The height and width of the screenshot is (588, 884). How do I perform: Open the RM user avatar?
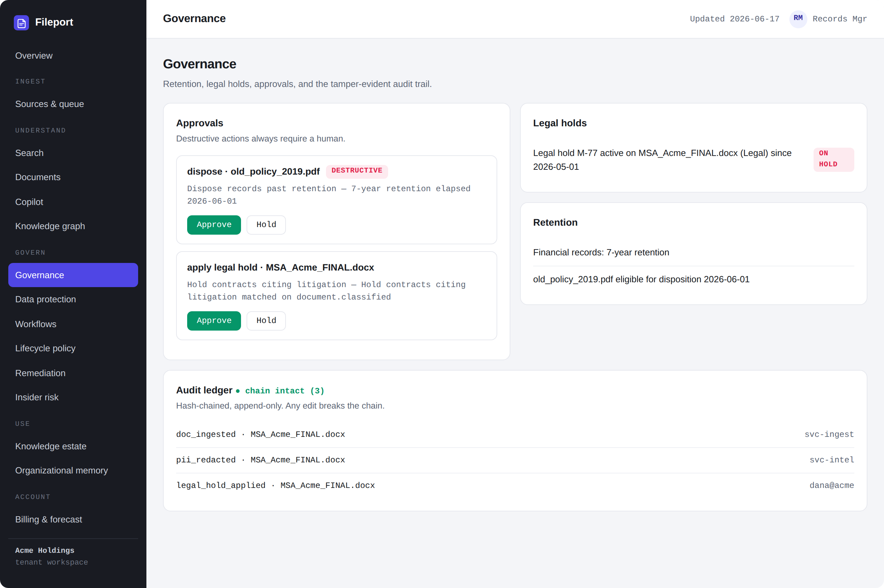pos(798,19)
